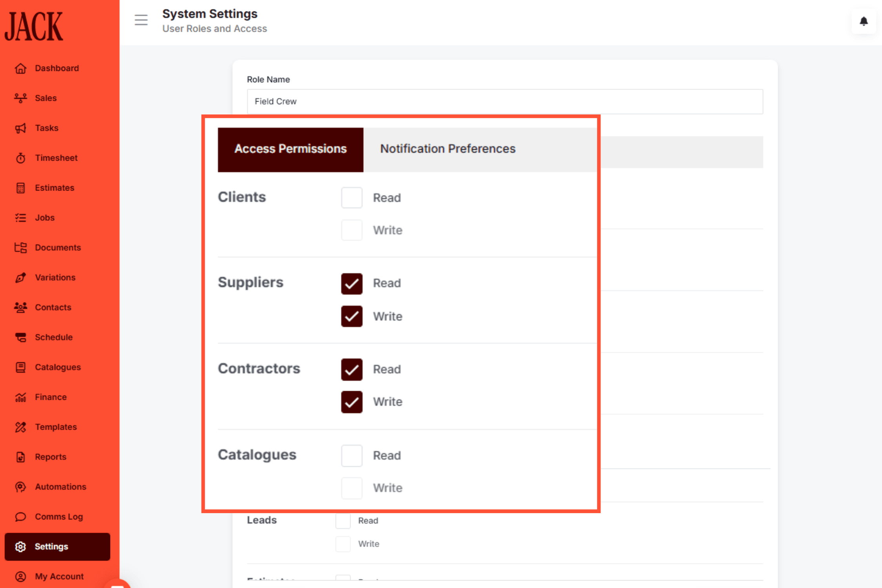Viewport: 882px width, 588px height.
Task: Click the Estimates calculator icon
Action: [x=20, y=187]
